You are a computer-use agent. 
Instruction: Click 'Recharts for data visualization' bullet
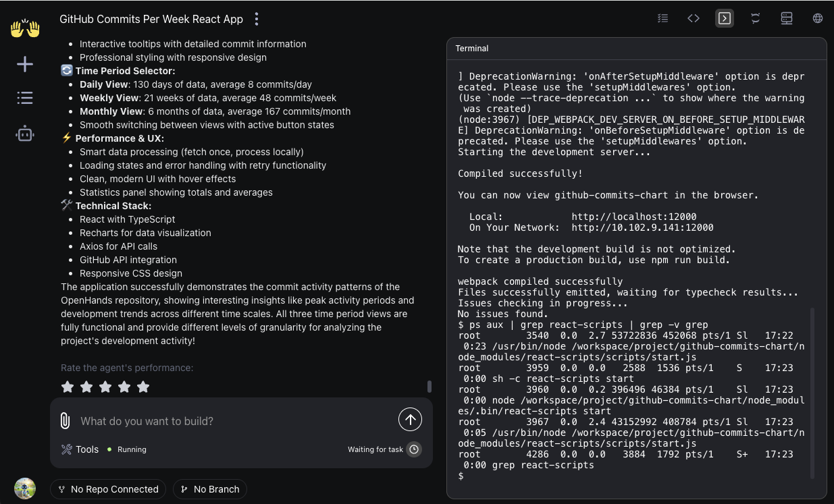pos(145,233)
